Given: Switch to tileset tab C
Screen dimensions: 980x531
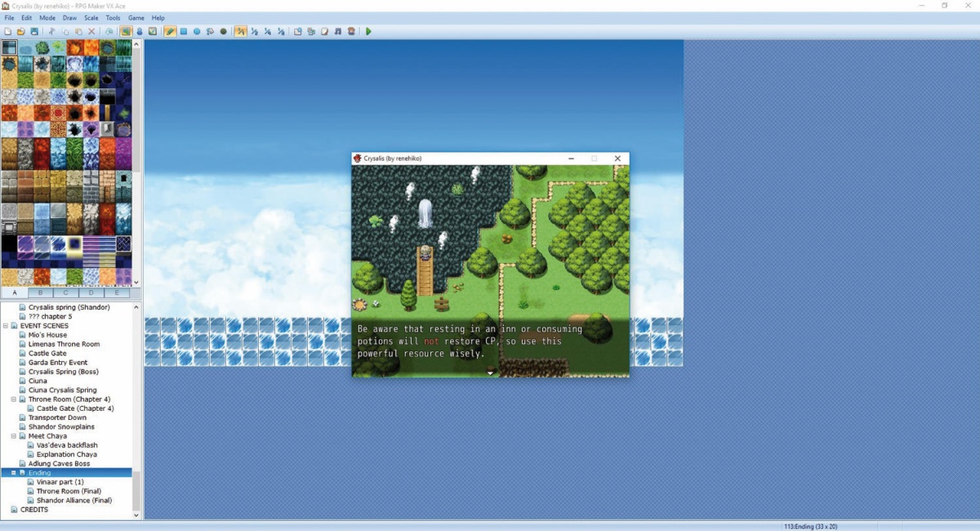Looking at the screenshot, I should (66, 292).
